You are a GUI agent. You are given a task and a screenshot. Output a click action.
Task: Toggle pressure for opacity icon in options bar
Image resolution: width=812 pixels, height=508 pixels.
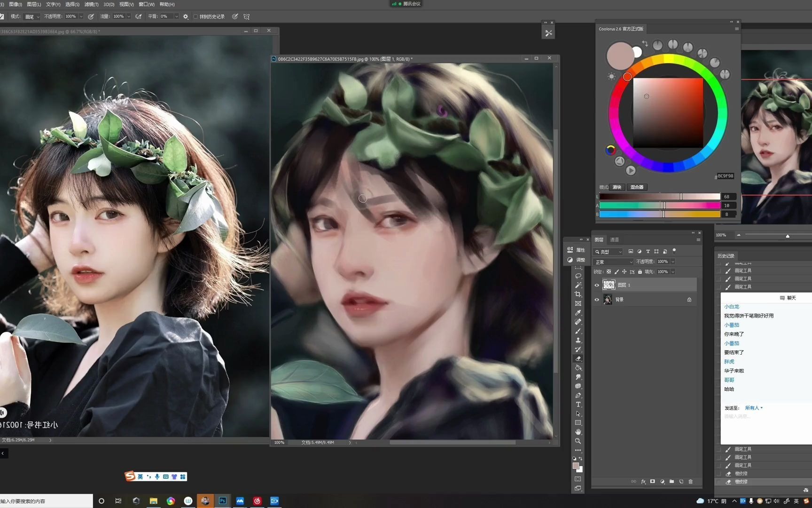(x=91, y=16)
